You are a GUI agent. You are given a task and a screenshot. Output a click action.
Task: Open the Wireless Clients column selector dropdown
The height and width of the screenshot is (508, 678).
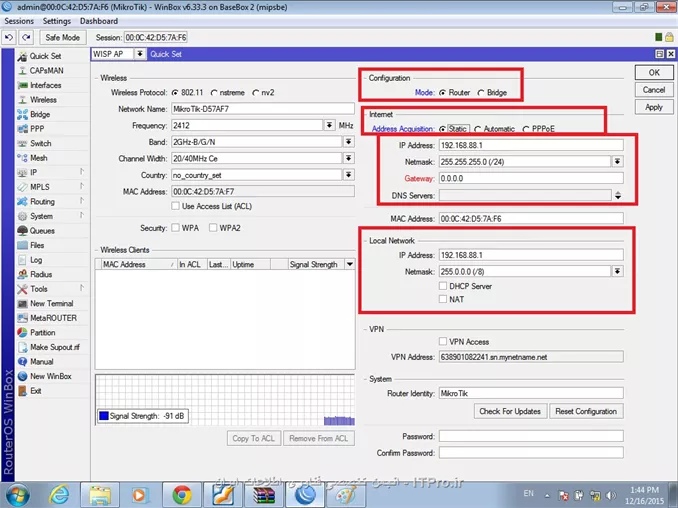click(x=349, y=264)
